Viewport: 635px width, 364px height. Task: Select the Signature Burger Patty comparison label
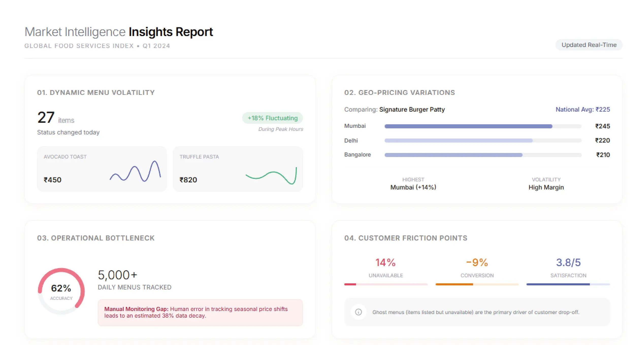click(x=412, y=109)
